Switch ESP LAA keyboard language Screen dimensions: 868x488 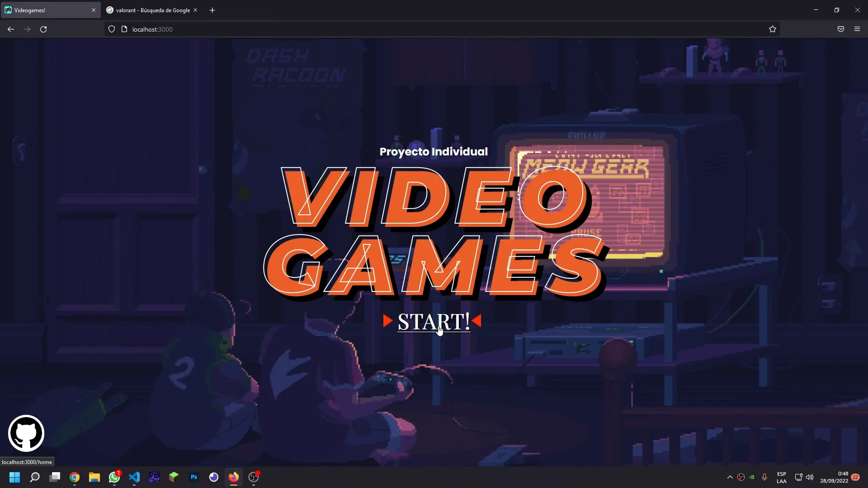[781, 477]
